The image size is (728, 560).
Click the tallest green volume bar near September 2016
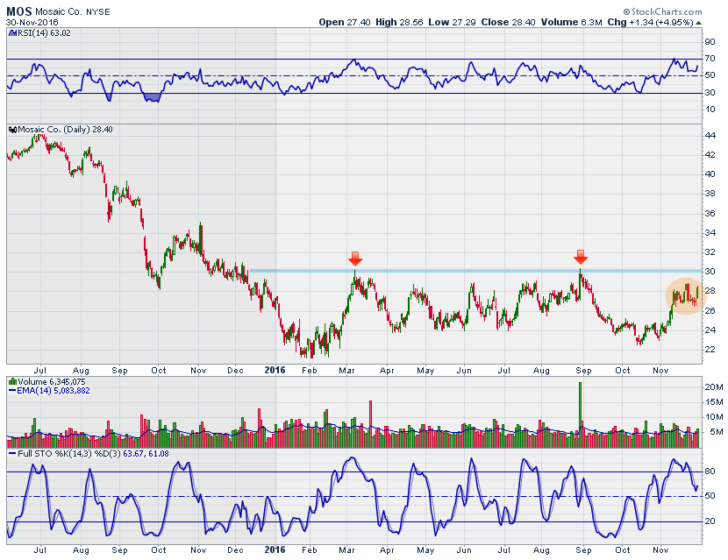click(x=581, y=415)
